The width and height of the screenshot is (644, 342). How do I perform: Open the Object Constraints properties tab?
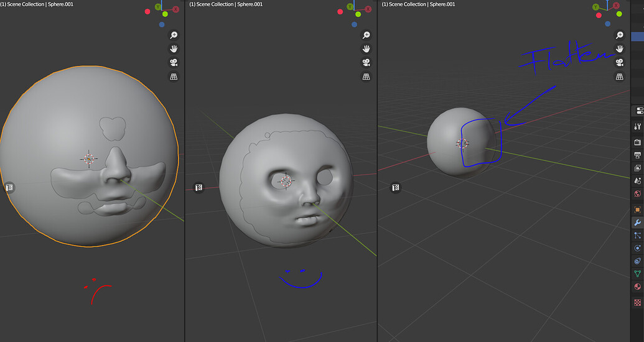pyautogui.click(x=637, y=261)
